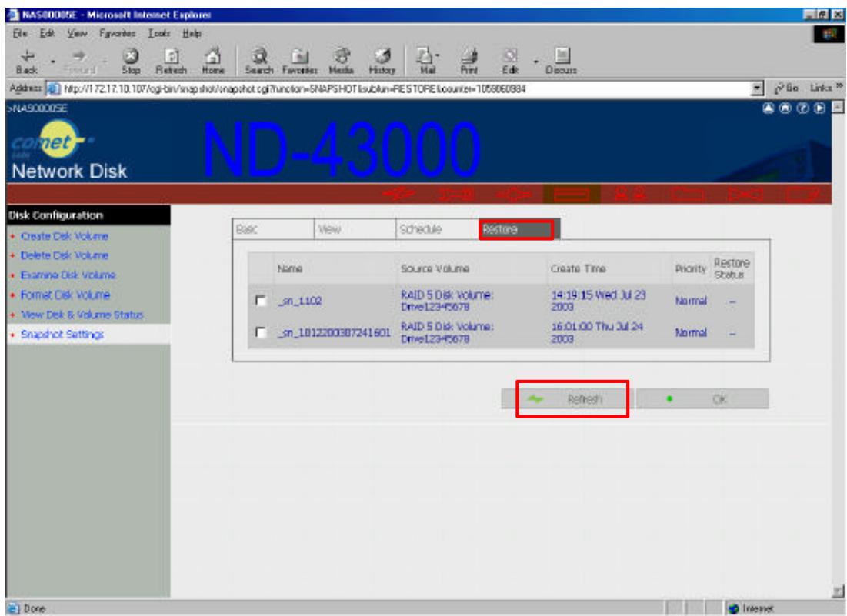The width and height of the screenshot is (847, 616).
Task: Click the first arrow icon in red bar
Action: coord(398,194)
